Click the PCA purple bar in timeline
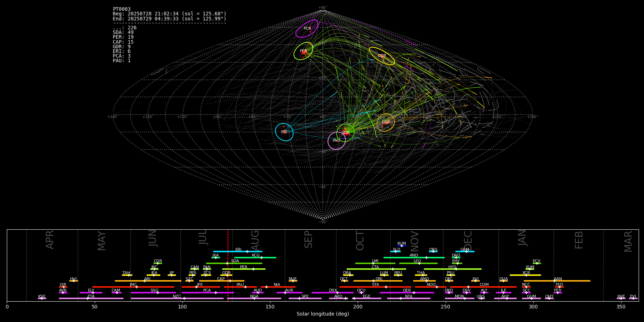The image size is (644, 322). (x=208, y=293)
